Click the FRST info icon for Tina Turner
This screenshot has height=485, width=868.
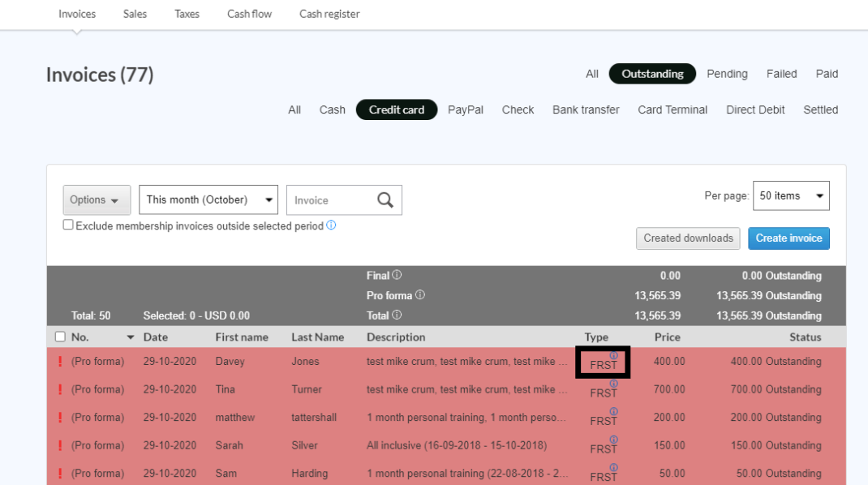coord(613,384)
